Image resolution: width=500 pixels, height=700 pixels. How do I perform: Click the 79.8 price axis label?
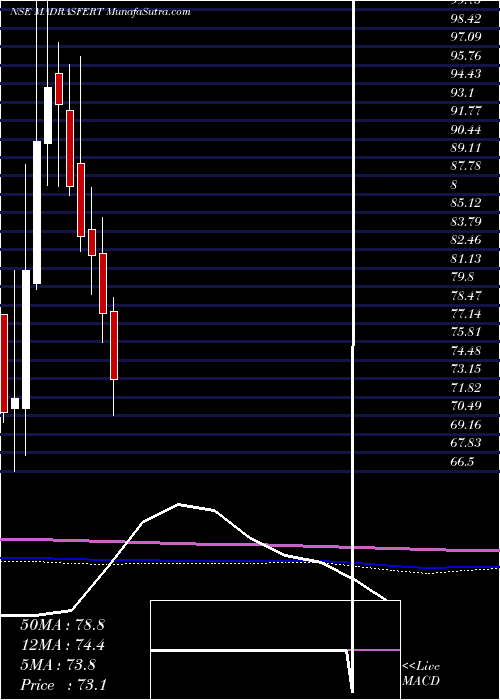462,277
